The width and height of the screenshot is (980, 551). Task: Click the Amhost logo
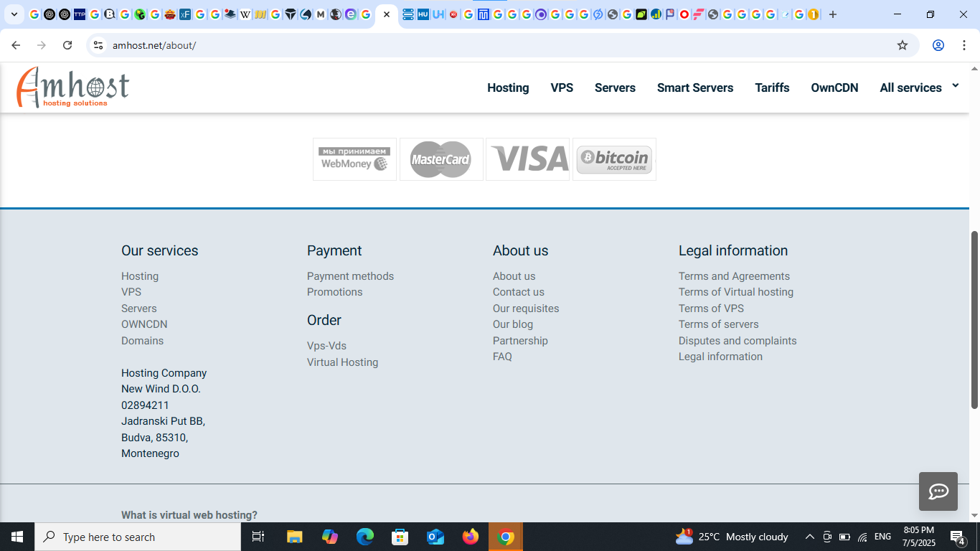72,88
